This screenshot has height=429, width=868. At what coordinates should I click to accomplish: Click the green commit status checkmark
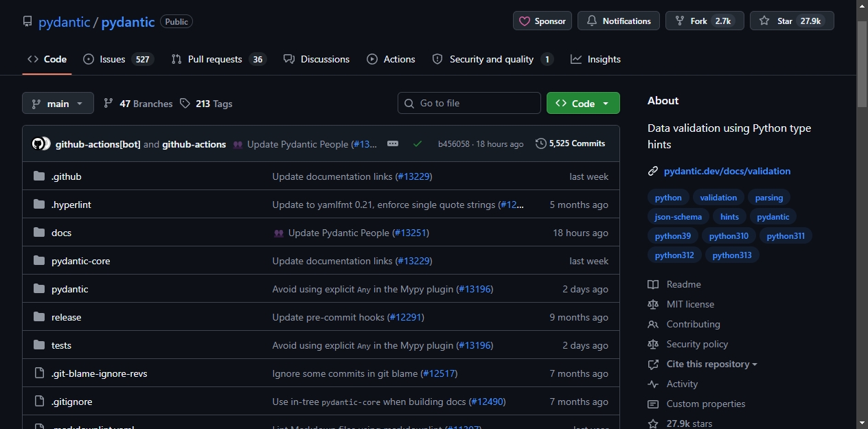(x=418, y=143)
